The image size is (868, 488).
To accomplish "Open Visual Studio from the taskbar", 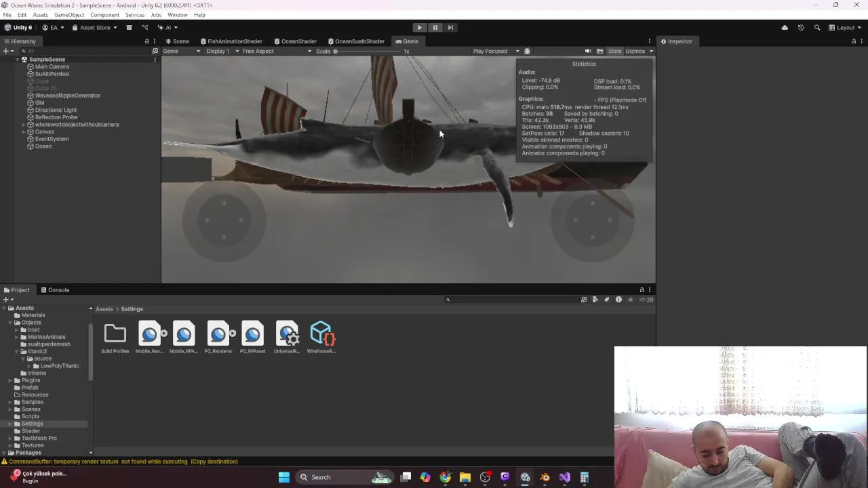I will pos(565,477).
